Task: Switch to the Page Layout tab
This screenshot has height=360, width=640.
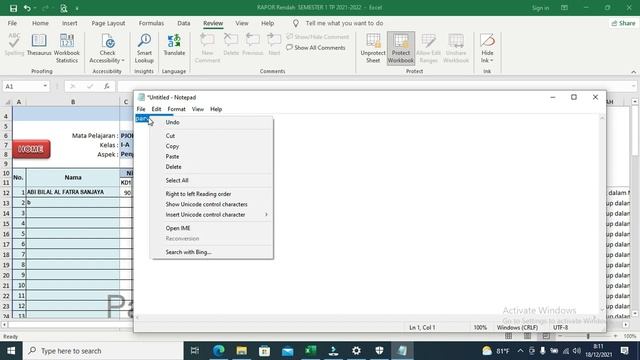Action: tap(108, 23)
